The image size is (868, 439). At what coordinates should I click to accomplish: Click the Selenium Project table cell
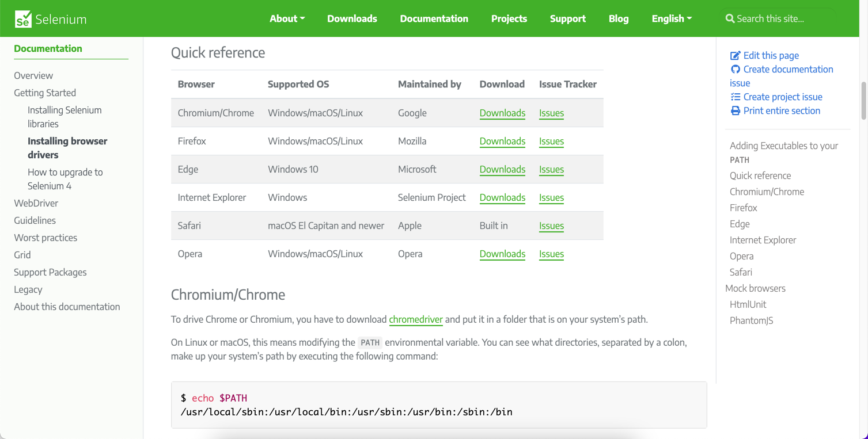(x=431, y=197)
